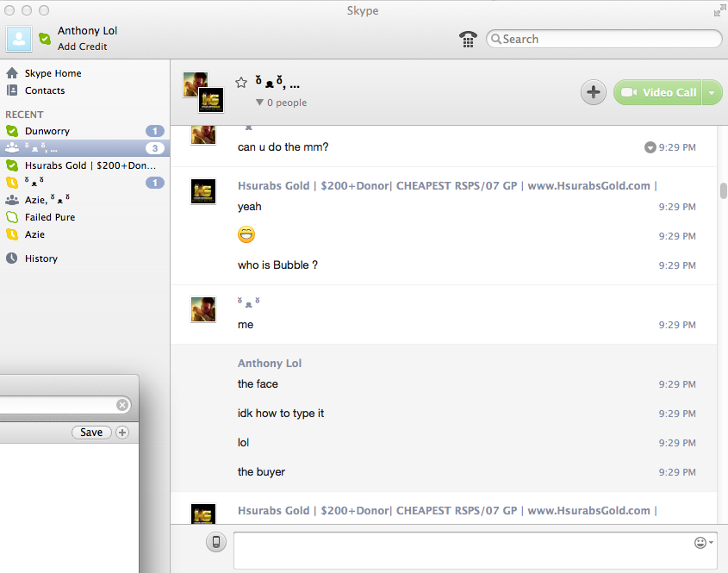728x573 pixels.
Task: Clear the overlay search field with X
Action: pyautogui.click(x=122, y=405)
